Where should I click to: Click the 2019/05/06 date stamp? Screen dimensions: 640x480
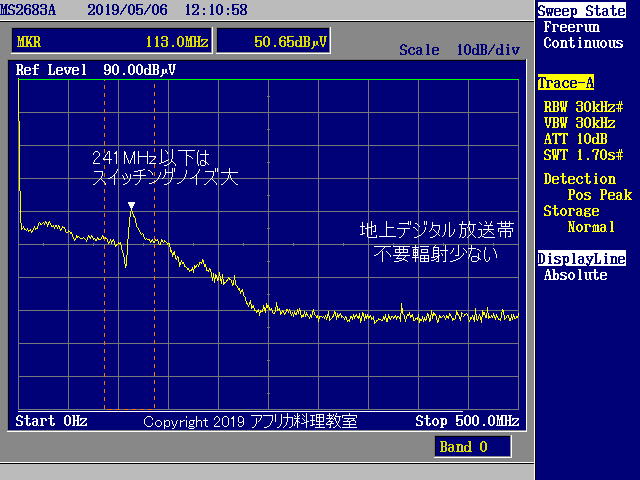point(127,9)
